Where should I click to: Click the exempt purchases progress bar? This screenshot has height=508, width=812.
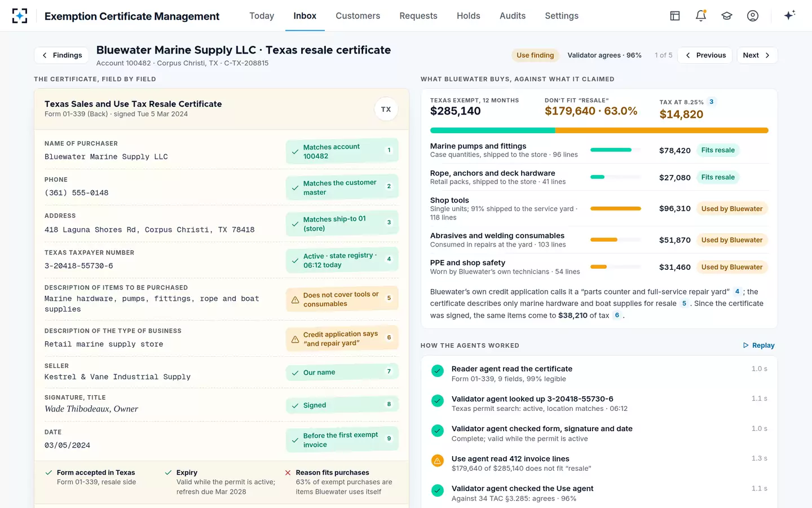(599, 130)
